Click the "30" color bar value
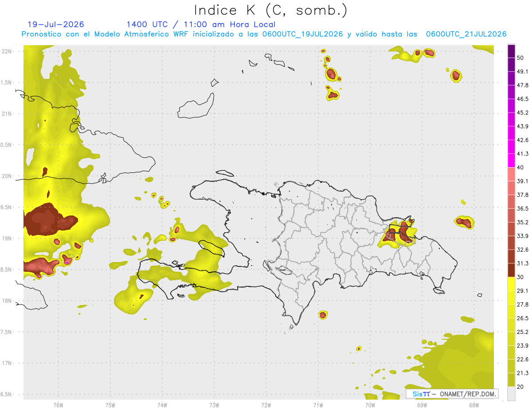This screenshot has width=532, height=411. (x=521, y=277)
